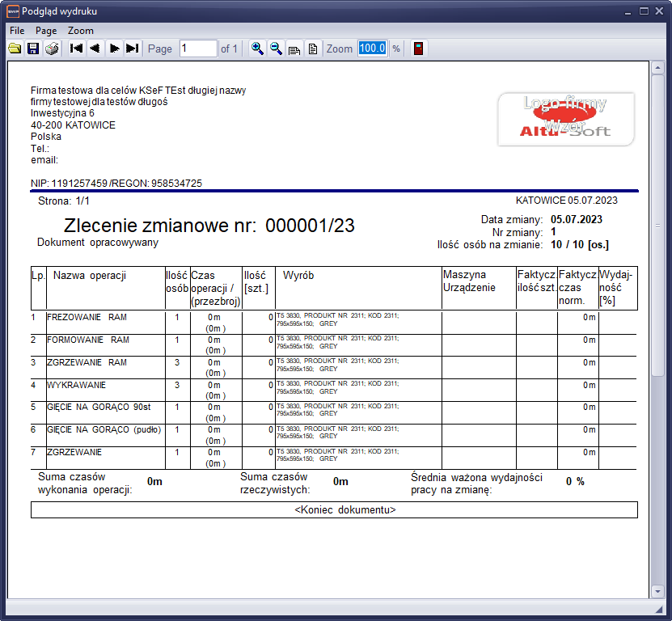Click the page number input field
The image size is (672, 621).
coord(198,49)
